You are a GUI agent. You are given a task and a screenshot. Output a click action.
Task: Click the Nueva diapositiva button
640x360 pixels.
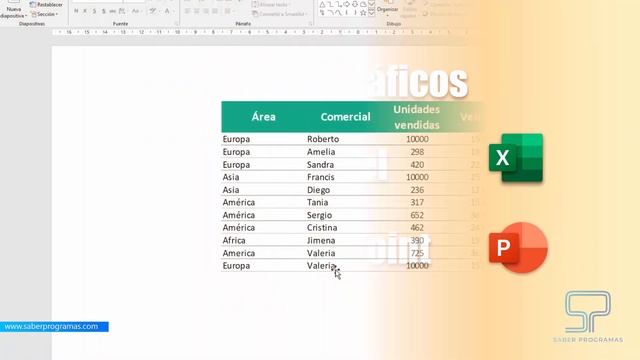(13, 9)
